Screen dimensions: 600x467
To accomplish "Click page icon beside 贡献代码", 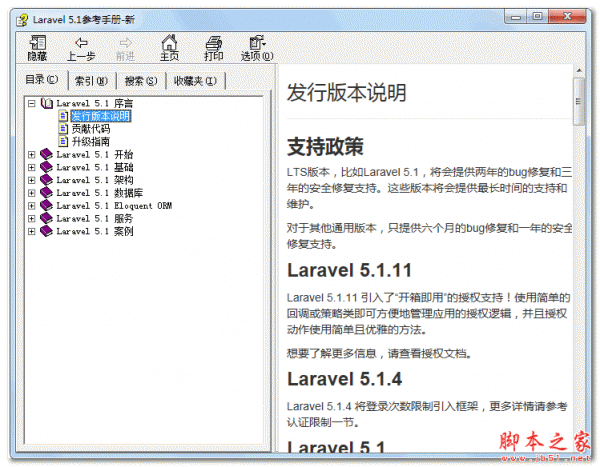I will click(x=63, y=129).
